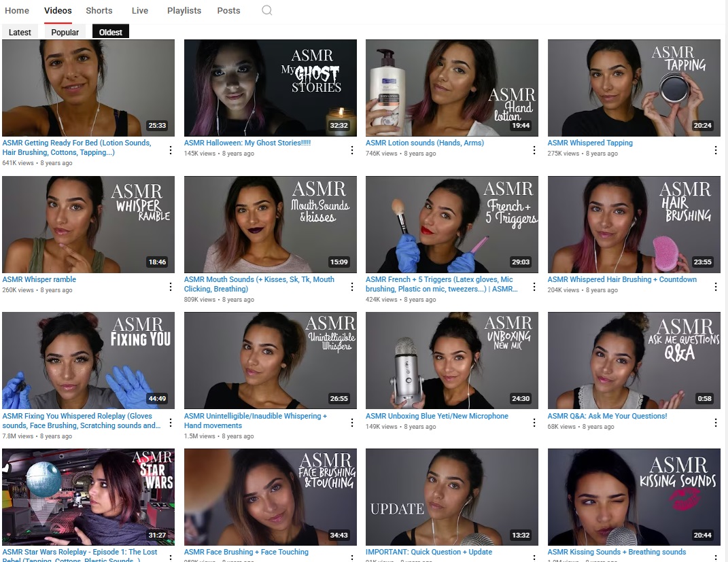Play the 25:33 Getting Ready For Bed thumbnail
The height and width of the screenshot is (562, 728).
(x=88, y=88)
